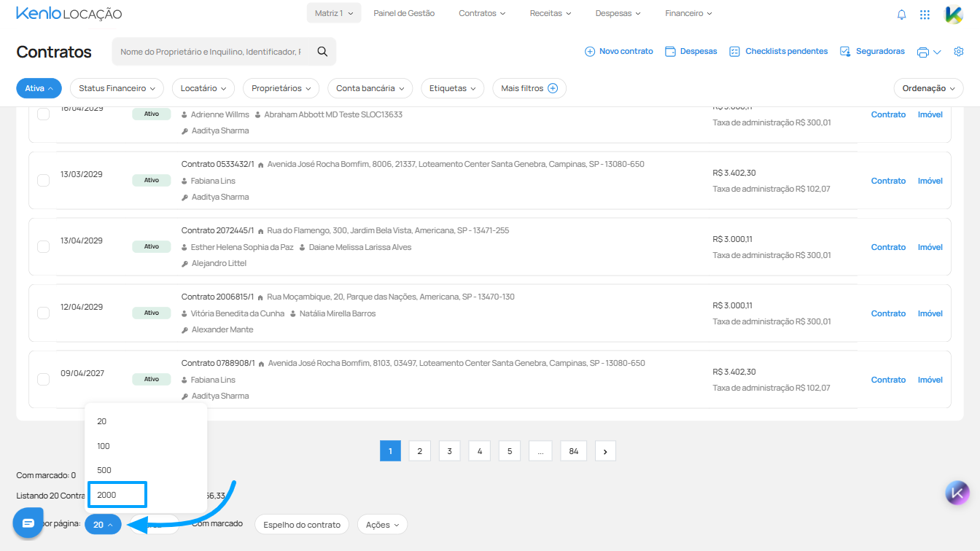Image resolution: width=980 pixels, height=551 pixels.
Task: Click Ativo badge of Contrato 0533432/1
Action: tap(152, 180)
